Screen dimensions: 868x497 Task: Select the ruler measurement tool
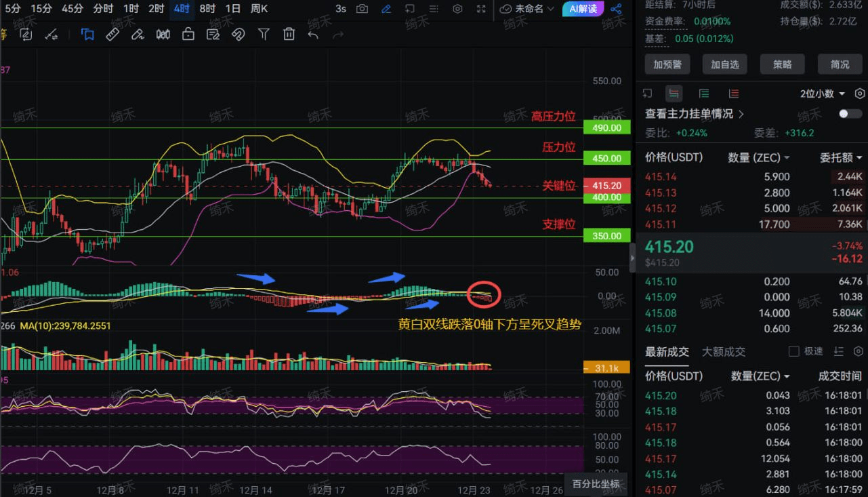point(112,34)
